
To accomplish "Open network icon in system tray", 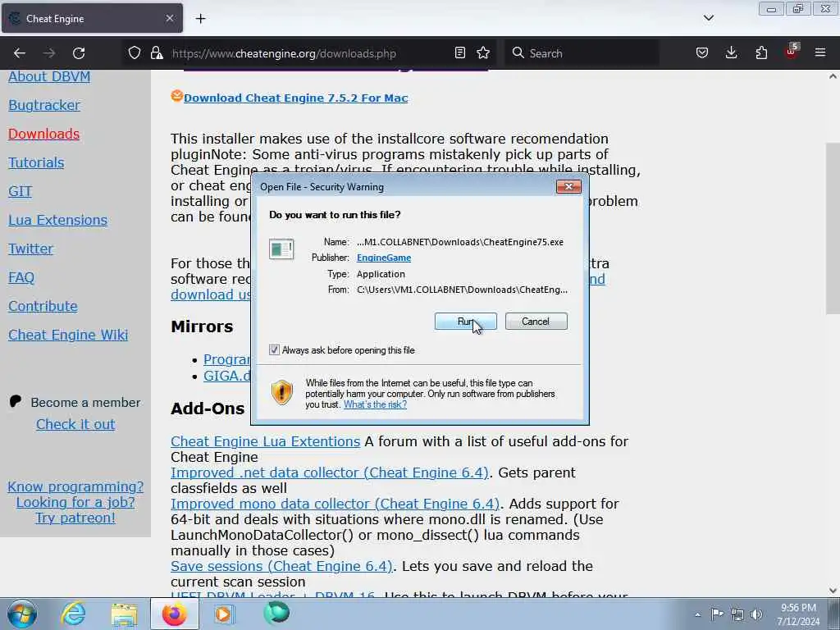I will click(737, 614).
